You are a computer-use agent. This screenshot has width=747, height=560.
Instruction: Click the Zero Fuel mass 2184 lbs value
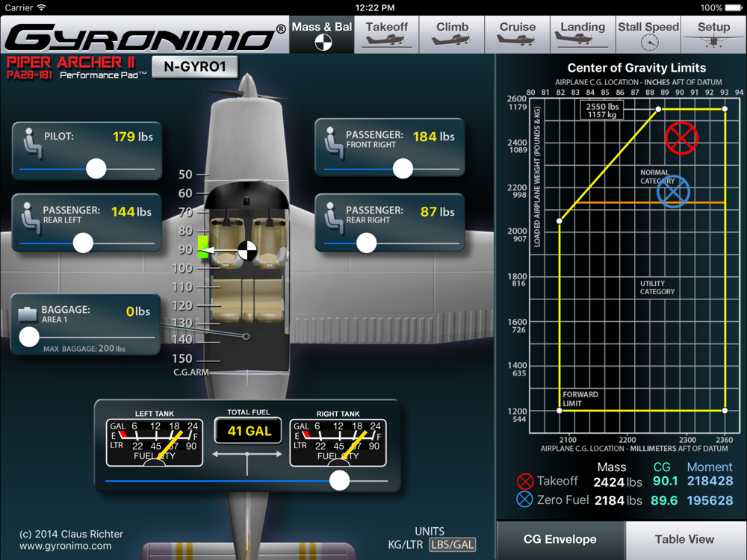pyautogui.click(x=618, y=500)
